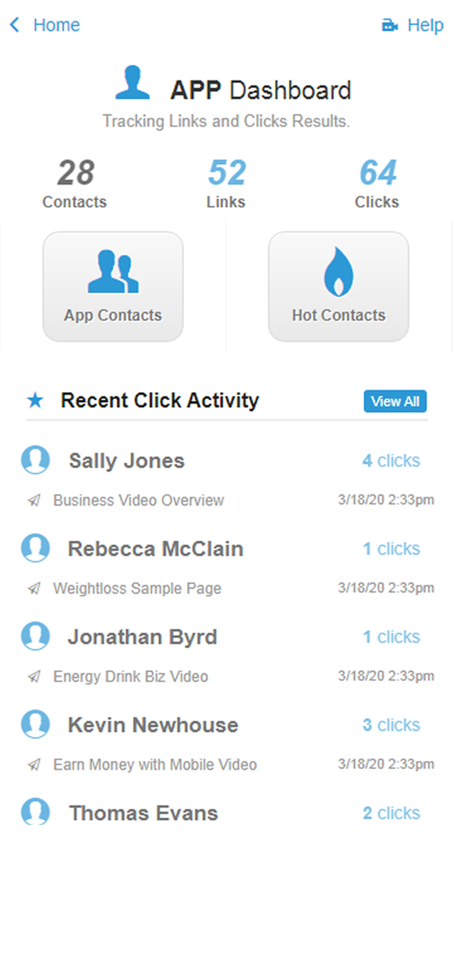Screen dimensions: 453x980
Task: Click the back chevron beside Home
Action: [14, 24]
